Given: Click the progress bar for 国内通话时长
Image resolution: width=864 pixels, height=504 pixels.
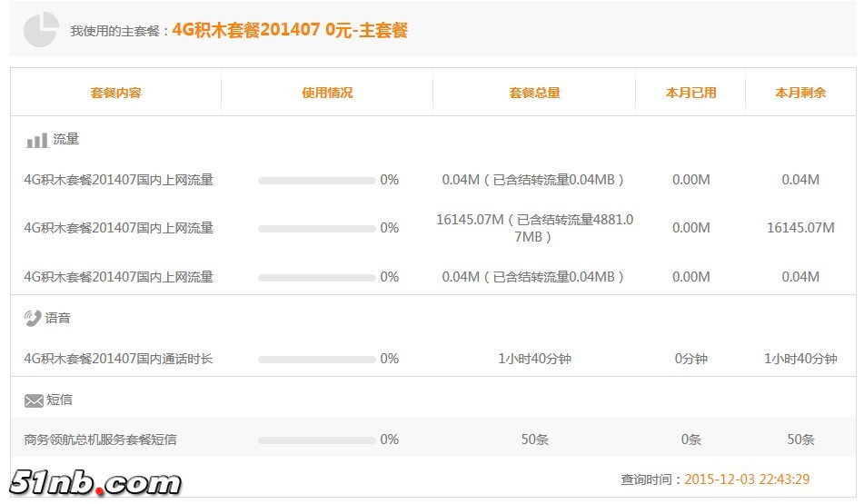Looking at the screenshot, I should 316,359.
